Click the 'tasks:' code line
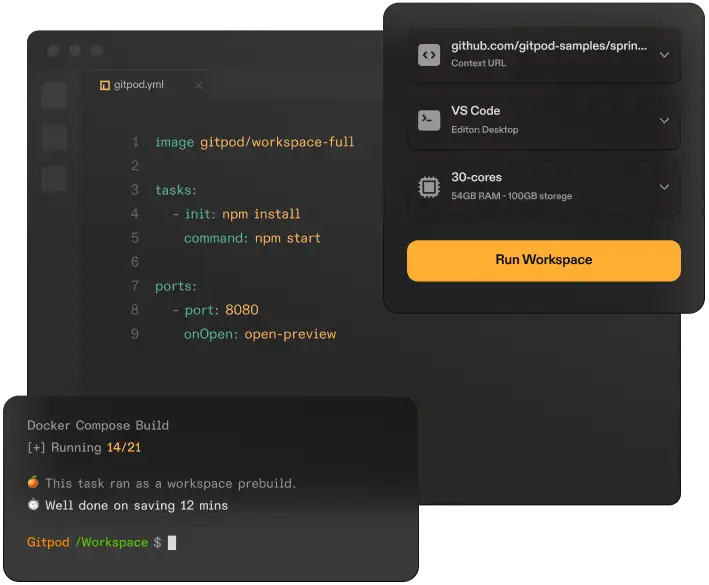 pyautogui.click(x=175, y=190)
